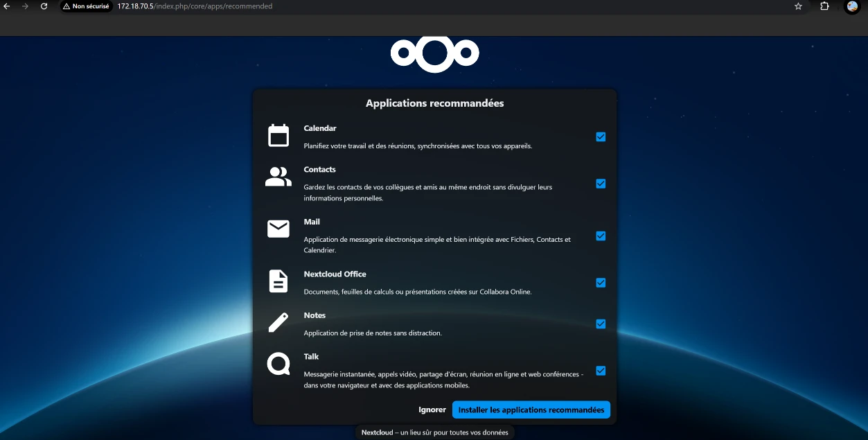
Task: Click the Contacts people icon
Action: (278, 177)
